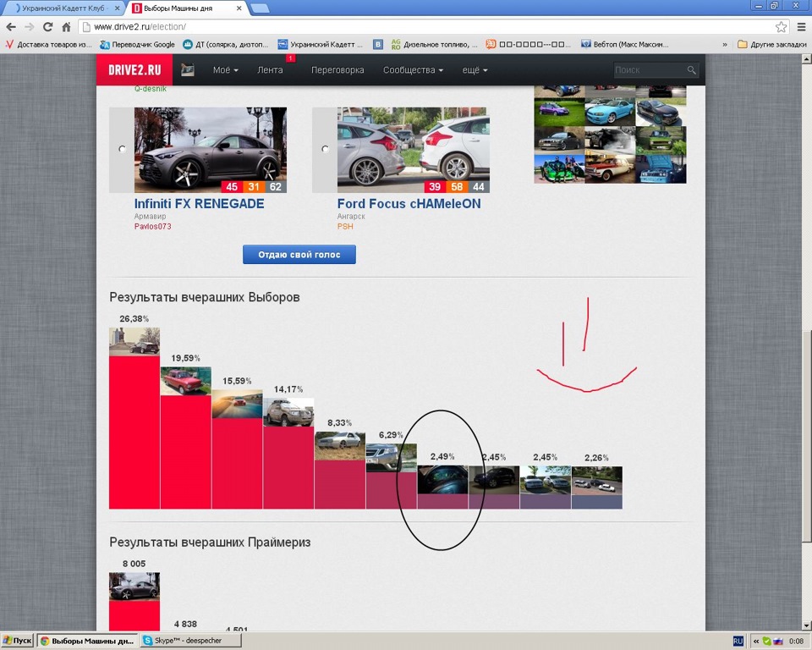Image resolution: width=812 pixels, height=650 pixels.
Task: Click the 8 005 primaries car thumbnail
Action: [x=134, y=587]
